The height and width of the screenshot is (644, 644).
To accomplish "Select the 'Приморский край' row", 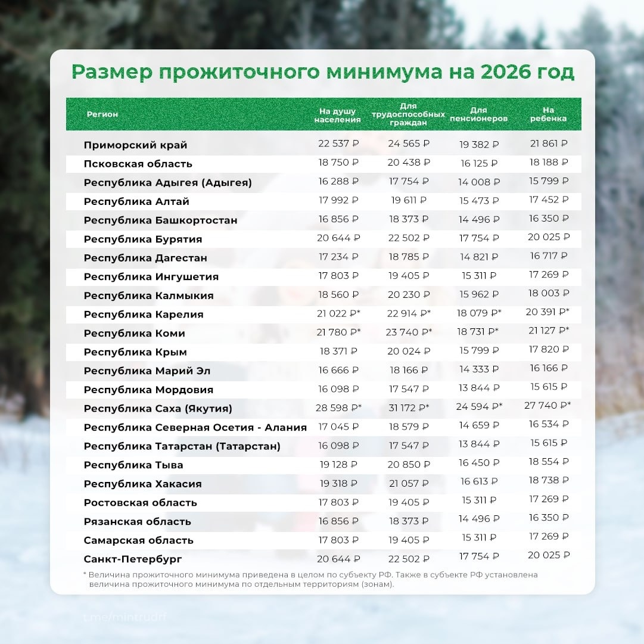I will (x=135, y=144).
